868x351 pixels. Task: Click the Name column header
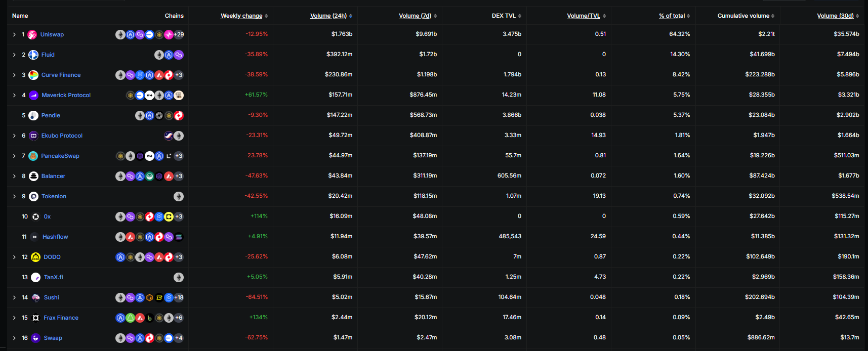click(x=20, y=16)
